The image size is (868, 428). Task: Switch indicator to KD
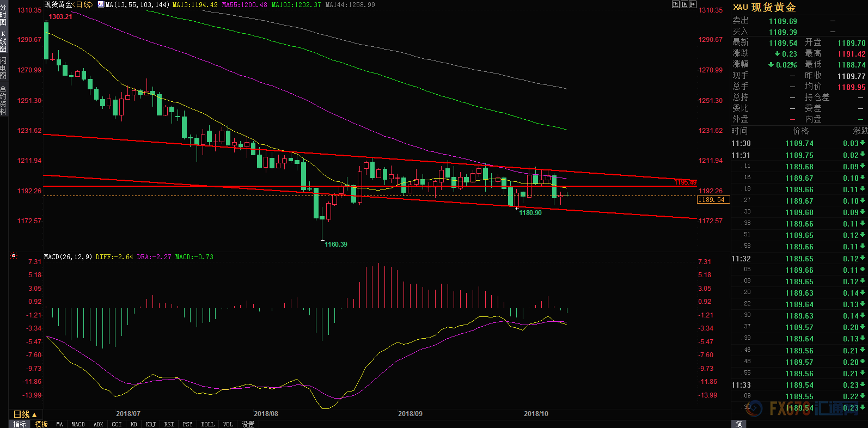133,424
